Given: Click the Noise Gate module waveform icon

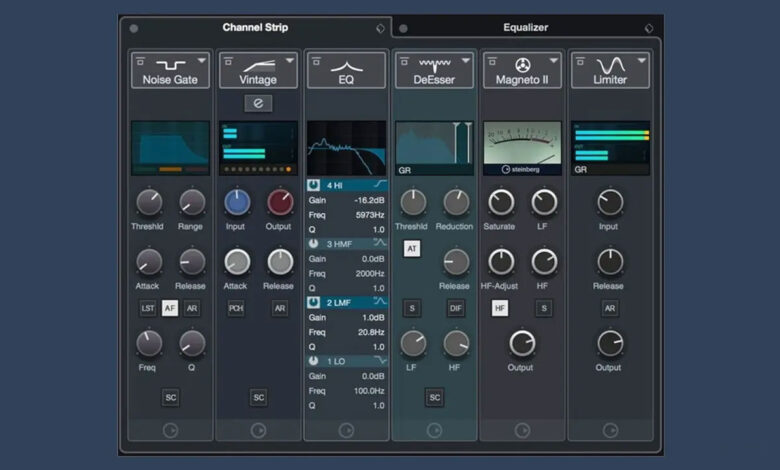Looking at the screenshot, I should (170, 65).
